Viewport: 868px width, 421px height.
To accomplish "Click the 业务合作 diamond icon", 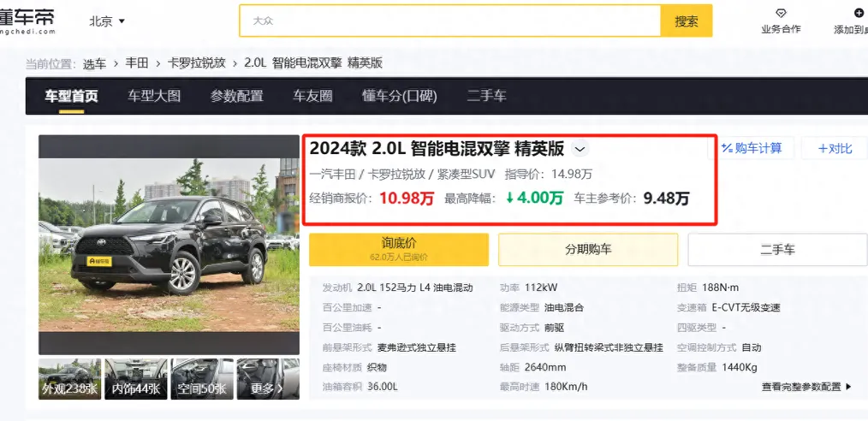I will (x=781, y=13).
